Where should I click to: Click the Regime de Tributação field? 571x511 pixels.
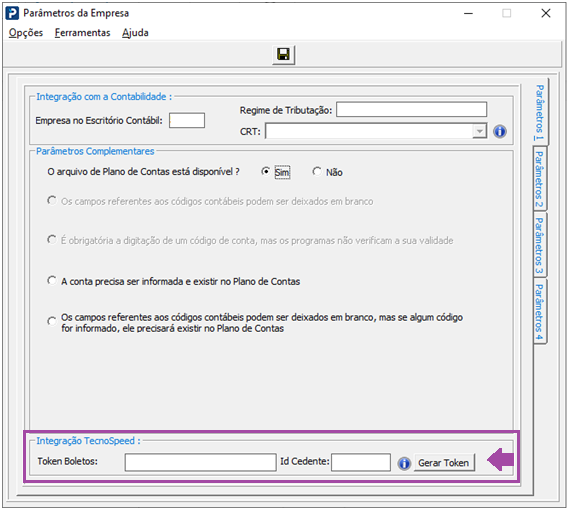pyautogui.click(x=411, y=109)
